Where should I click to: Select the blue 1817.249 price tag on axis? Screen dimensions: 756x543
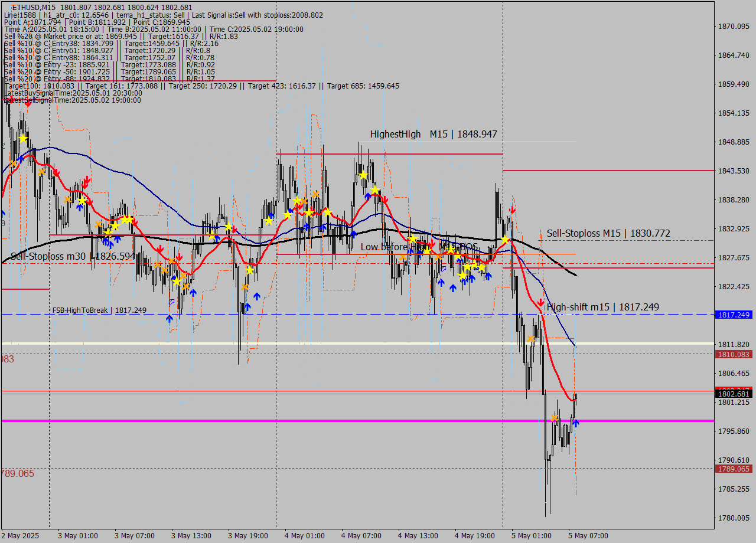click(733, 315)
